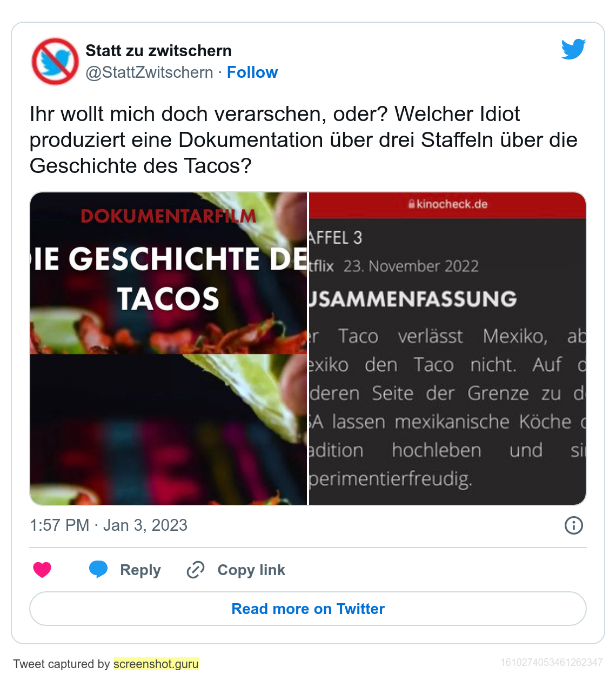Open the tweet timestamp 1:57 PM Jan 3, 2023

tap(109, 525)
